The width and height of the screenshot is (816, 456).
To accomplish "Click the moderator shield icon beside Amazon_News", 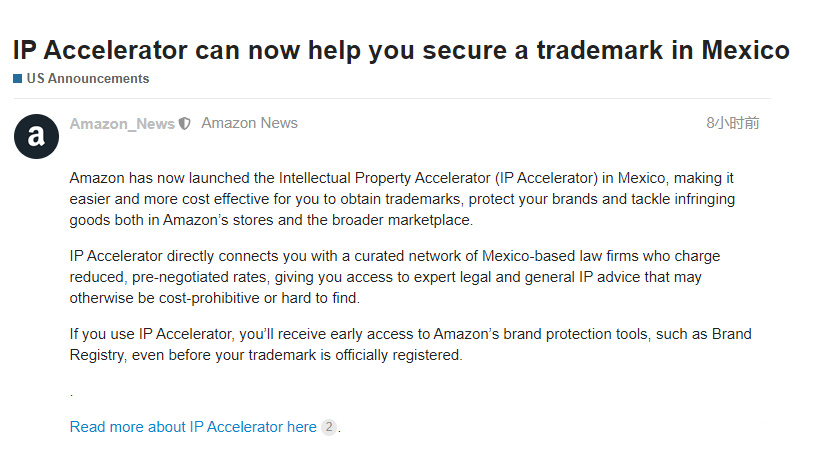I will [x=184, y=124].
